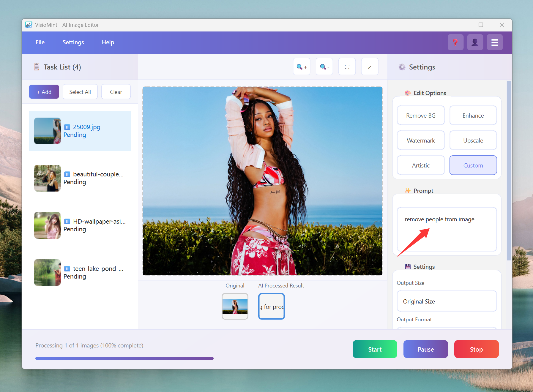This screenshot has height=392, width=533.
Task: Open the File menu
Action: 40,42
